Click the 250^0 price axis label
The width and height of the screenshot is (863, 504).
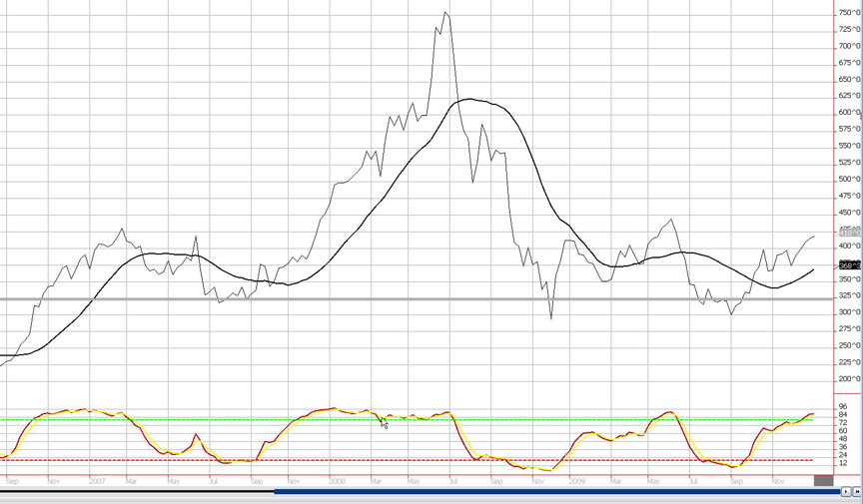849,345
